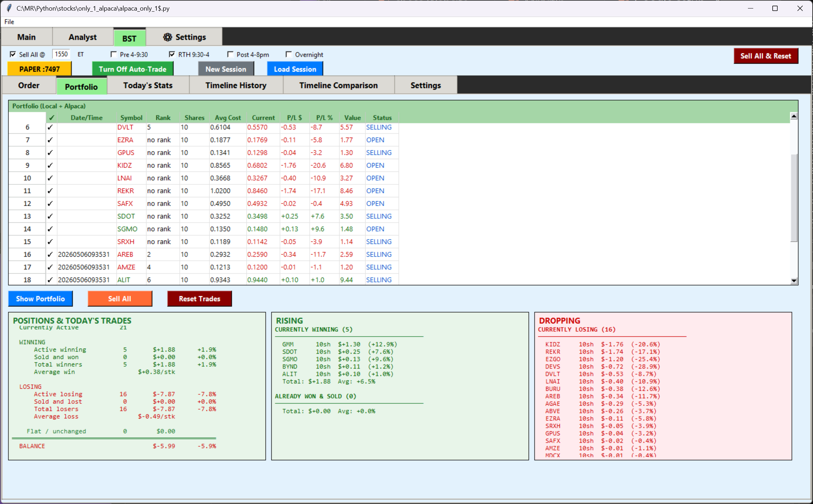Image resolution: width=813 pixels, height=504 pixels.
Task: Click the SELLING status of DVLT row
Action: (x=379, y=127)
